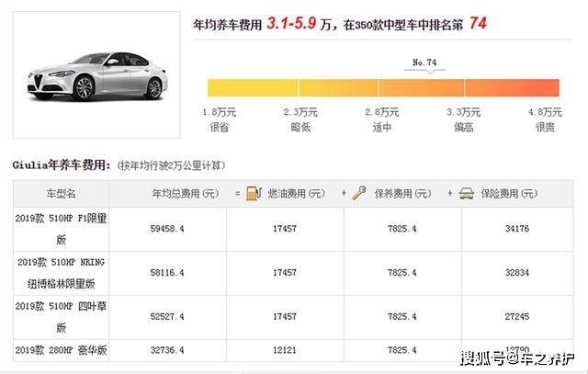Click the red last segment of cost bar
588x374 pixels.
[x=513, y=88]
